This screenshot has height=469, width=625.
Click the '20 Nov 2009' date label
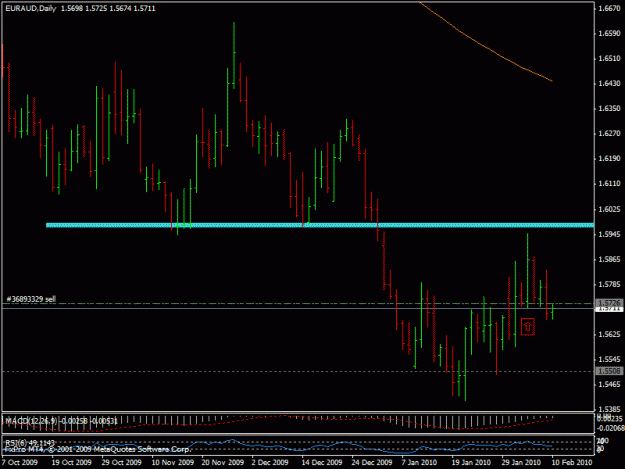pyautogui.click(x=222, y=462)
